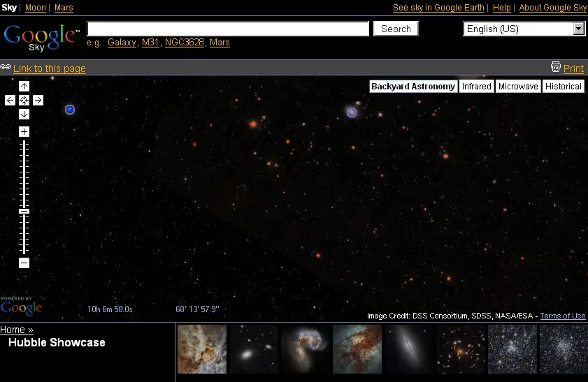Open second Hubble thumbnail, two galaxies

tap(254, 349)
